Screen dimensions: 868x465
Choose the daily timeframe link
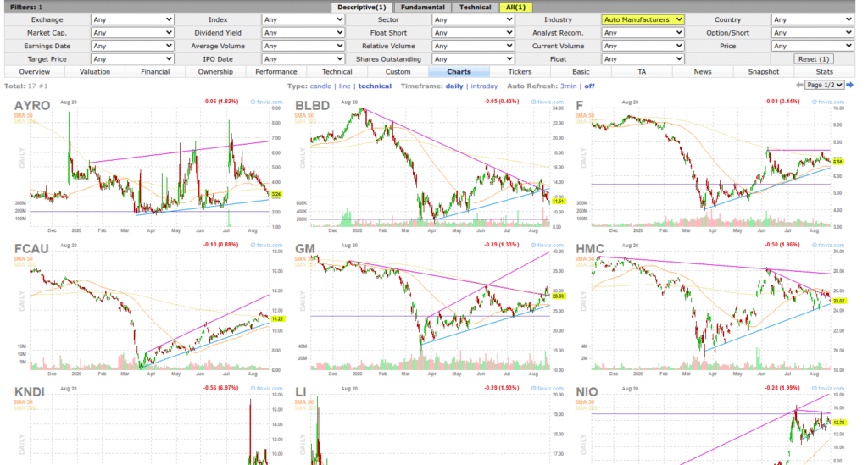(x=454, y=86)
